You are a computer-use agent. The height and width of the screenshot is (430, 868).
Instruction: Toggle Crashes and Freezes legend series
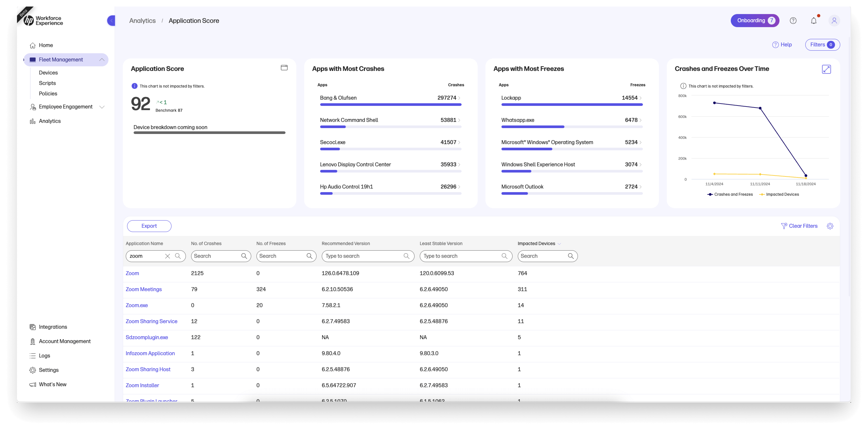coord(730,194)
